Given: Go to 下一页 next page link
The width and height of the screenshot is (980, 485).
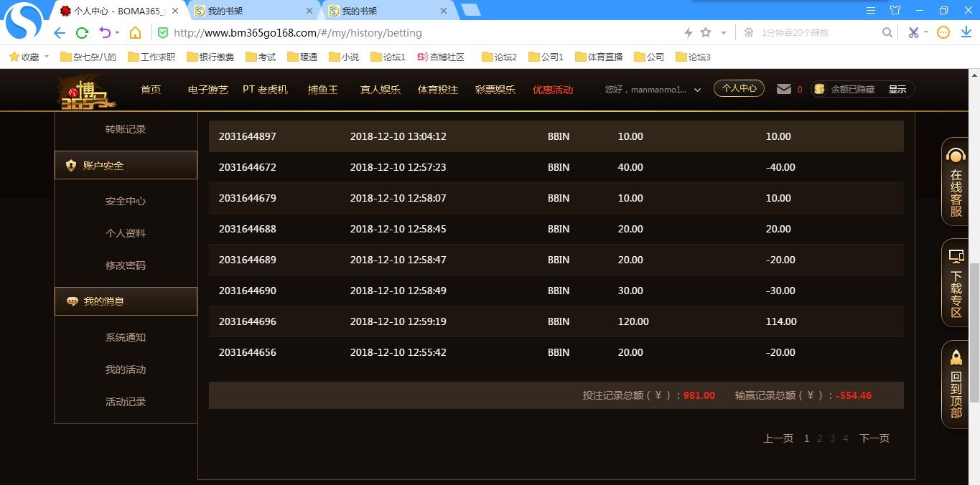Looking at the screenshot, I should 874,438.
